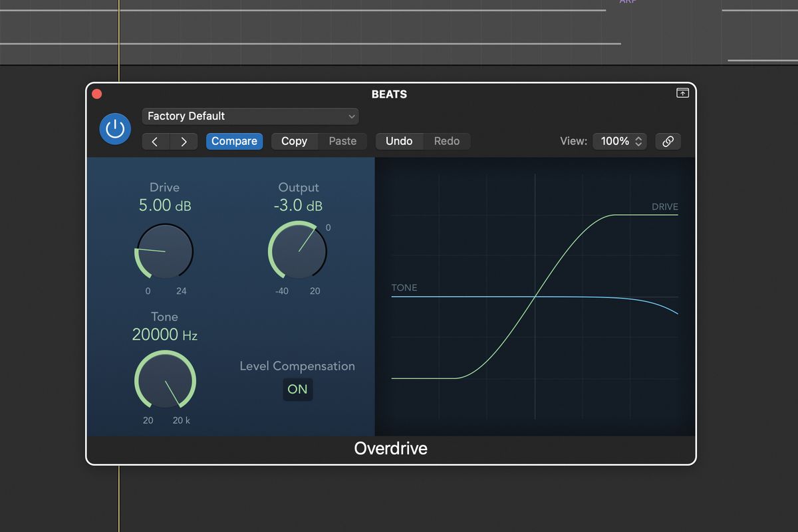
Task: Click the link icon beside the View control
Action: point(668,141)
